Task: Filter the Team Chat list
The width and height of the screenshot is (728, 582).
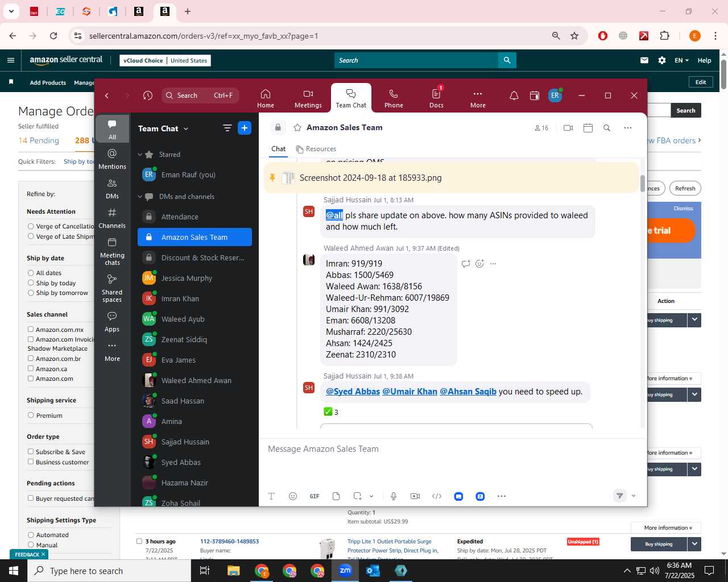Action: tap(227, 128)
